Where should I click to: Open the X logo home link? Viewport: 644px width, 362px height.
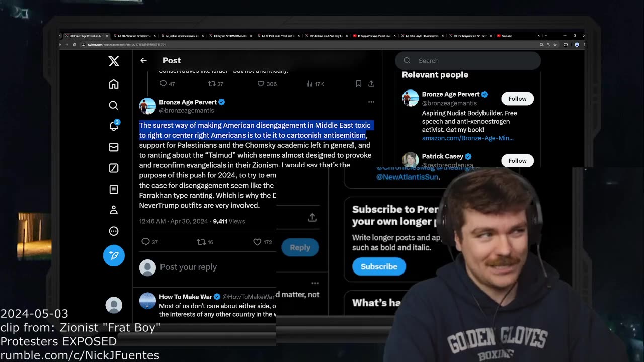click(x=114, y=61)
